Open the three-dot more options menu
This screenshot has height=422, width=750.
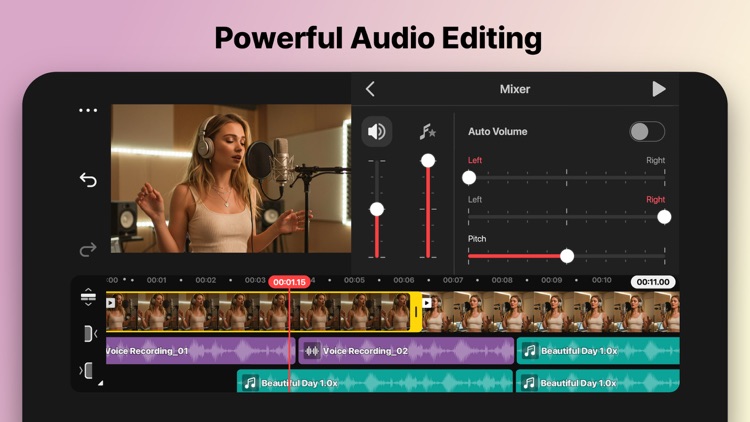88,111
